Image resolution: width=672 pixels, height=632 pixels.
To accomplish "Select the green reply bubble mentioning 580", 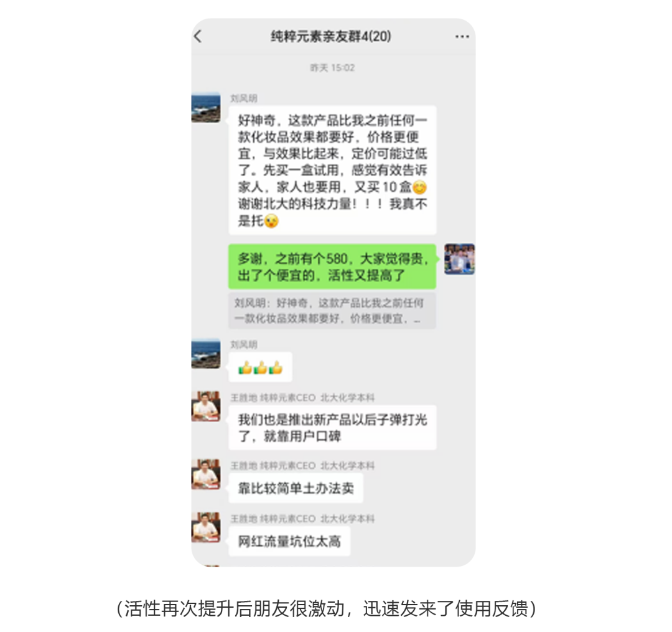I will (x=332, y=266).
